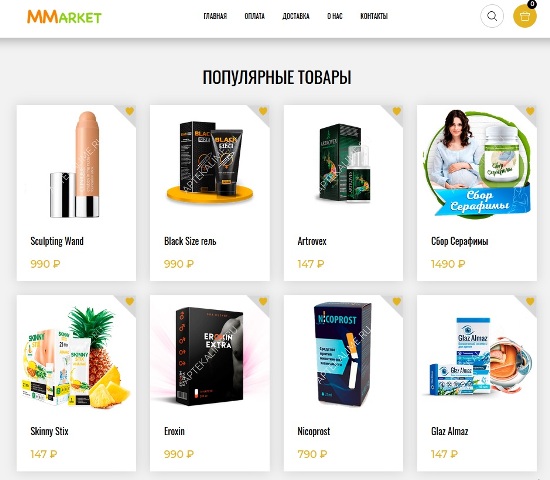Open the shopping cart basket icon
550x480 pixels.
(525, 16)
